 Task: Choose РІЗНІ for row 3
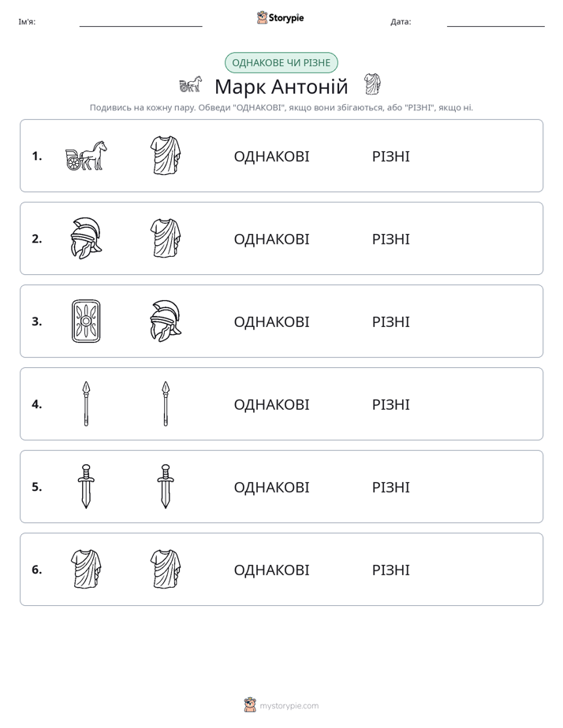(x=390, y=321)
